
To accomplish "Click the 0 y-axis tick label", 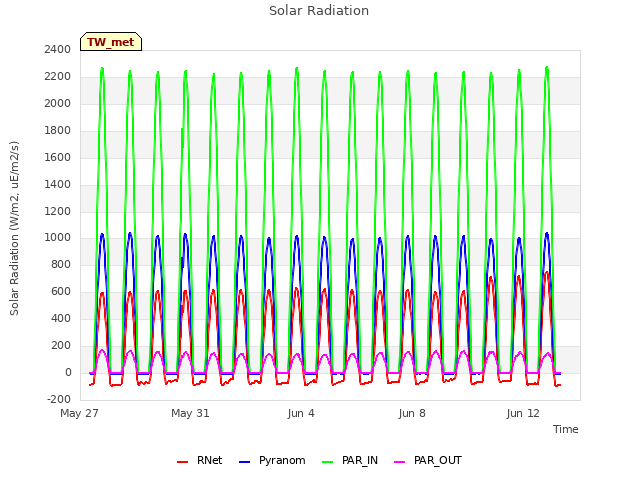I will click(68, 372).
